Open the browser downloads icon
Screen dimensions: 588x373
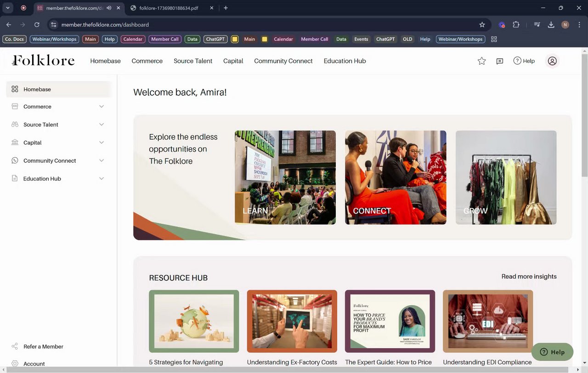[551, 25]
